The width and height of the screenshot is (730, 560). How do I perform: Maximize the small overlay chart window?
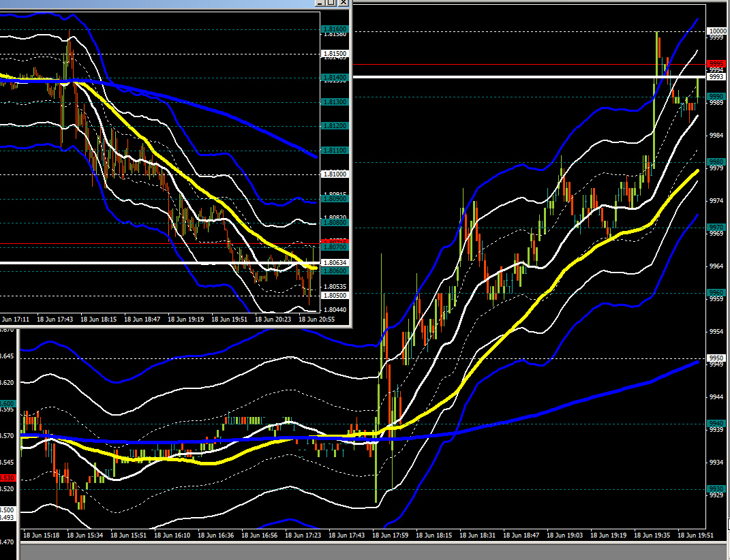331,2
